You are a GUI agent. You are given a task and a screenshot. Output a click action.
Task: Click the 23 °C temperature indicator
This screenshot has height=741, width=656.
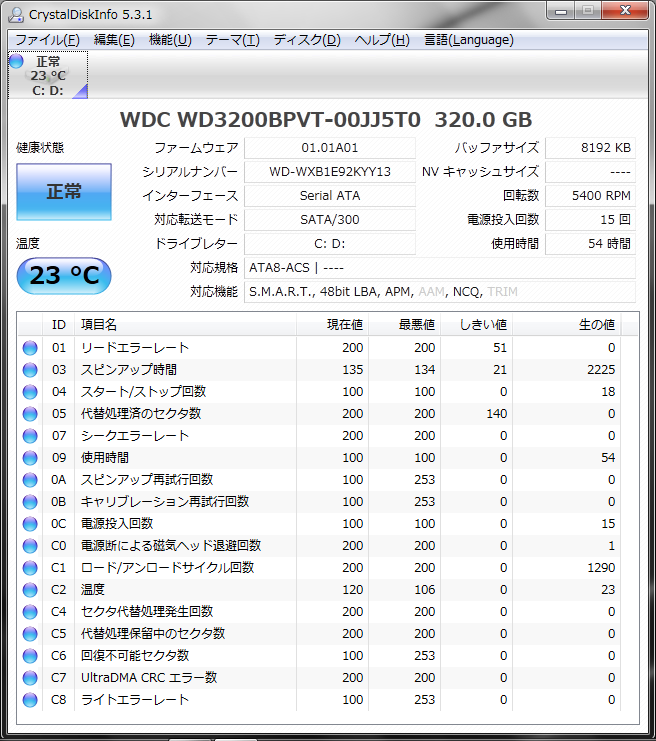[x=64, y=276]
